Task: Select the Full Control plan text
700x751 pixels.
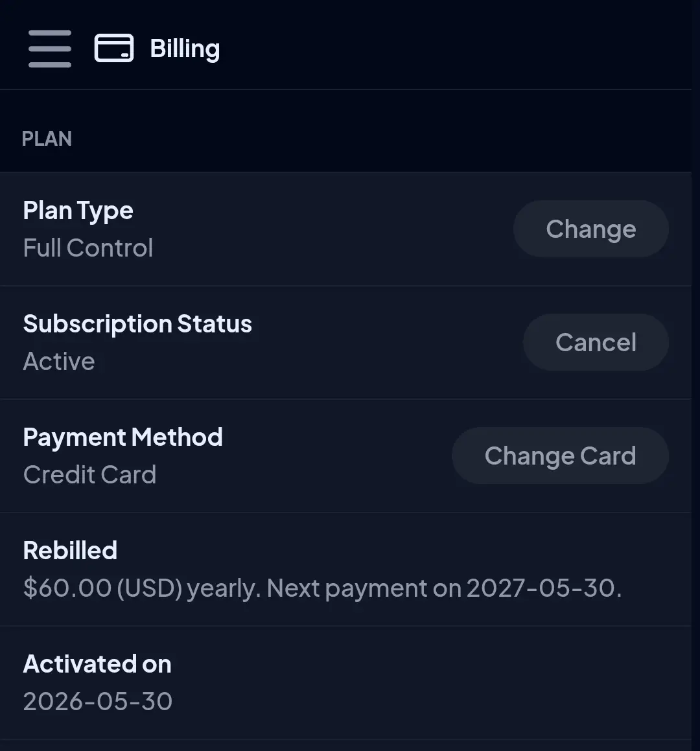Action: coord(88,248)
